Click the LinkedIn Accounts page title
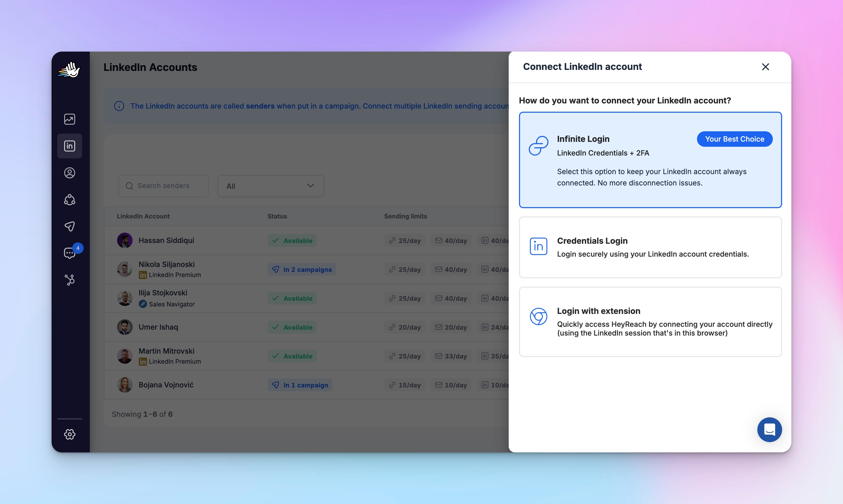Screen dimensions: 843x504 150,67
